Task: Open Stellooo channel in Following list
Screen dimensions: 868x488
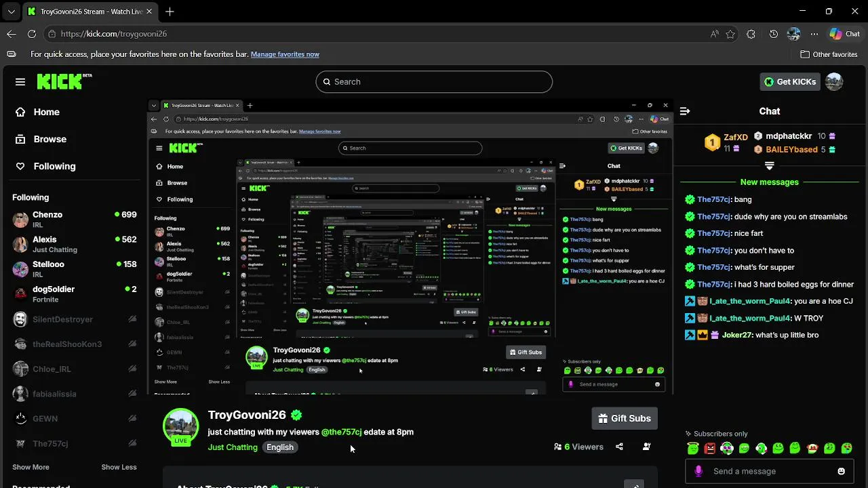Action: [x=75, y=269]
